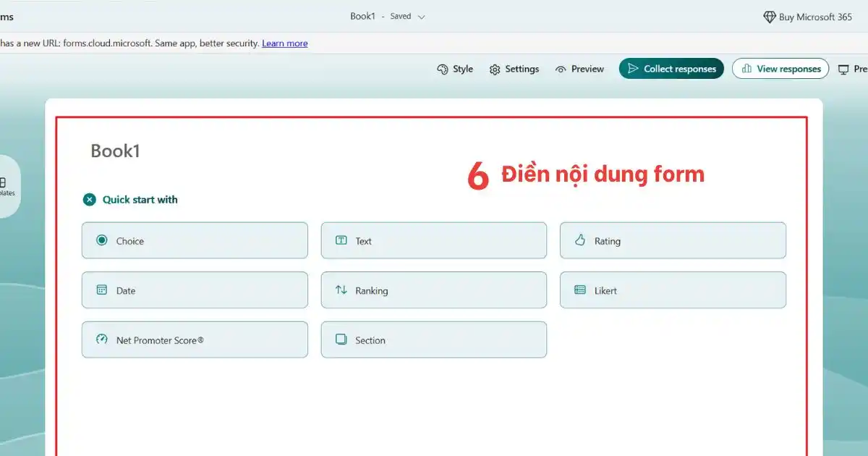Click Buy Microsoft 365
868x456 pixels.
[x=808, y=17]
